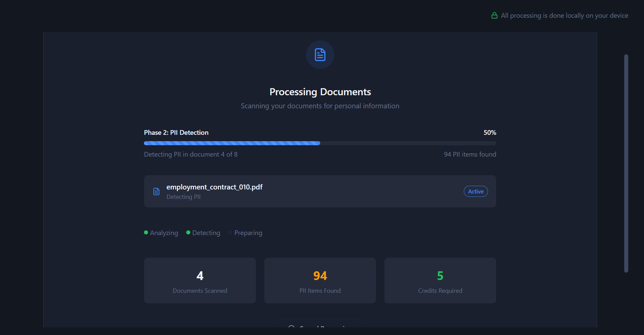Click the Processing Documents heading
The height and width of the screenshot is (335, 644).
click(x=320, y=92)
